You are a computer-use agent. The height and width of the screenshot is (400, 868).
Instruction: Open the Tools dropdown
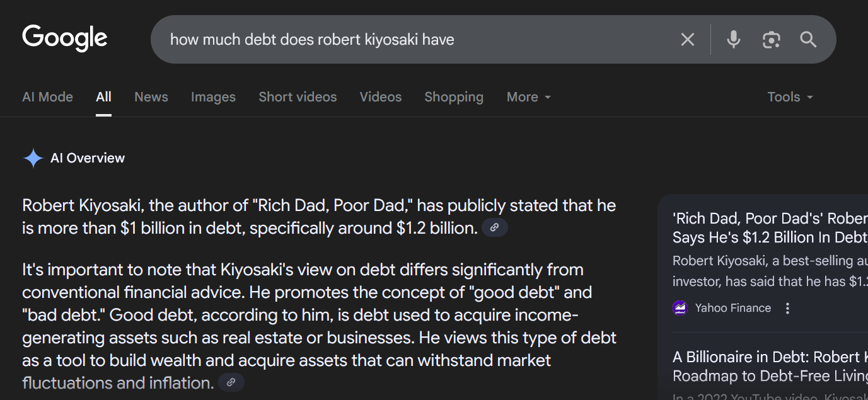(x=789, y=97)
